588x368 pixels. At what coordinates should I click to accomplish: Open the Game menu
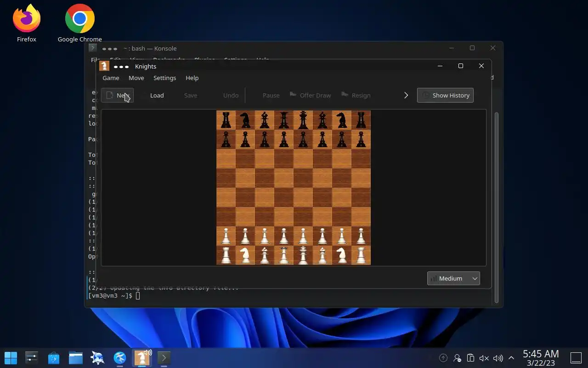tap(111, 78)
